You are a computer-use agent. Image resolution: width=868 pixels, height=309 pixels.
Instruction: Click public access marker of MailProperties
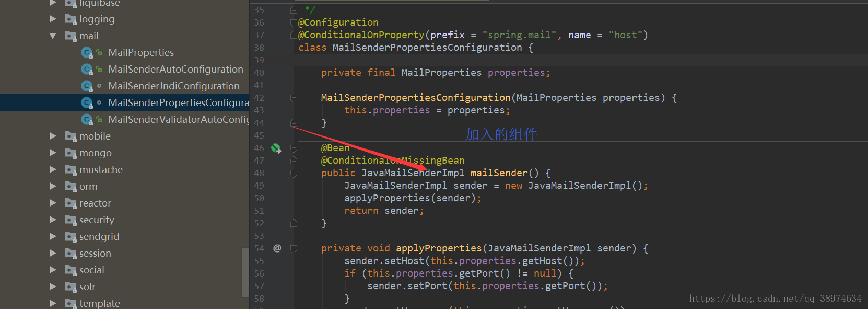coord(99,52)
